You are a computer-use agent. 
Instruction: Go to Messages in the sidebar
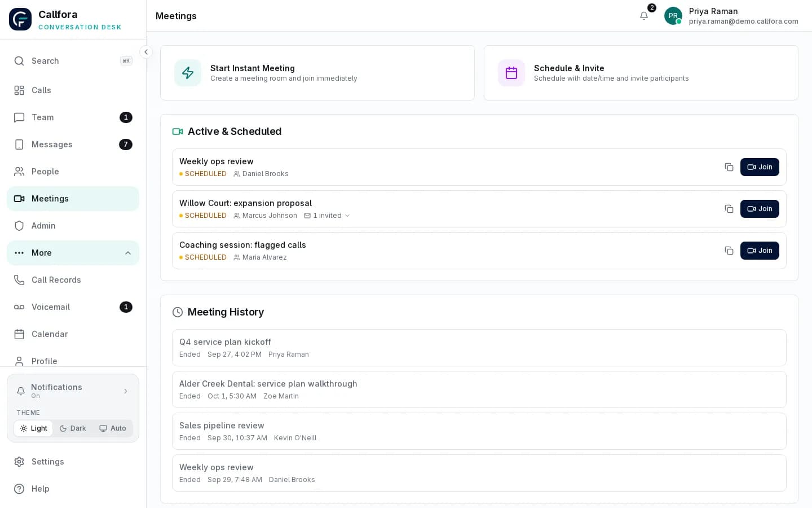pyautogui.click(x=73, y=144)
